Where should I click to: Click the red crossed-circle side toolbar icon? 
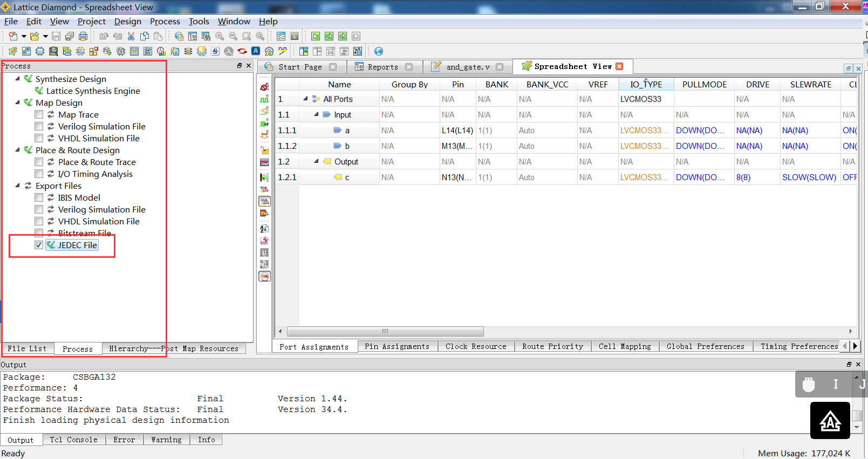pyautogui.click(x=264, y=87)
